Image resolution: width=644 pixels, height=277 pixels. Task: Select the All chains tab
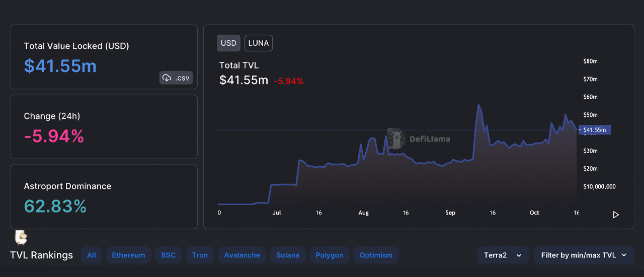(91, 255)
